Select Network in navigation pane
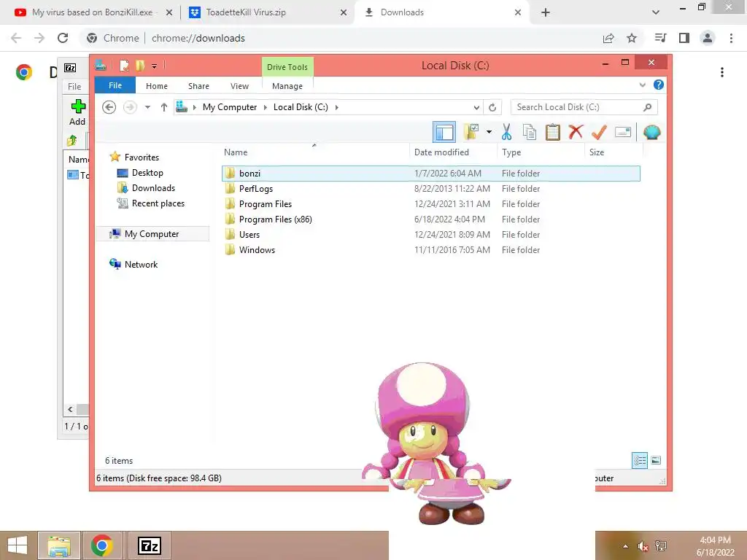 [141, 264]
